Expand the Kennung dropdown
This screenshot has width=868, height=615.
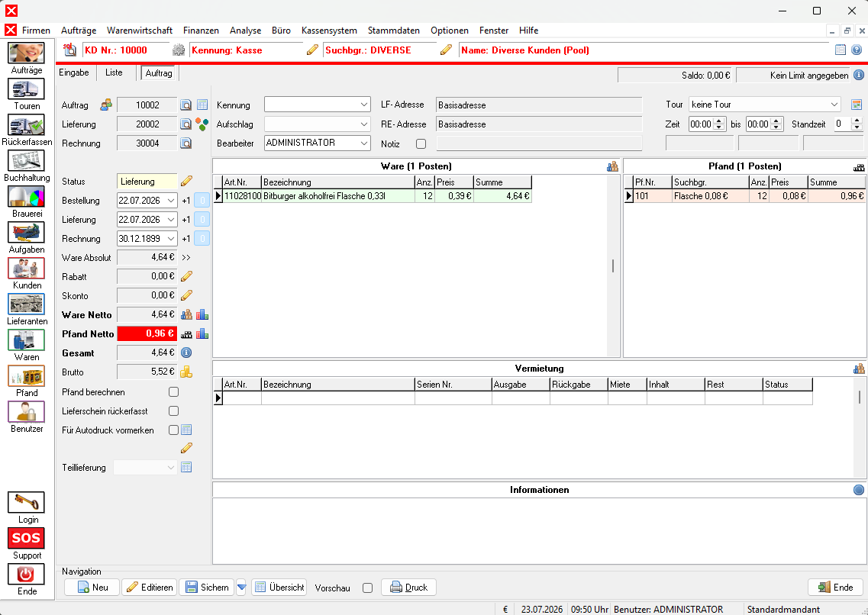317,105
